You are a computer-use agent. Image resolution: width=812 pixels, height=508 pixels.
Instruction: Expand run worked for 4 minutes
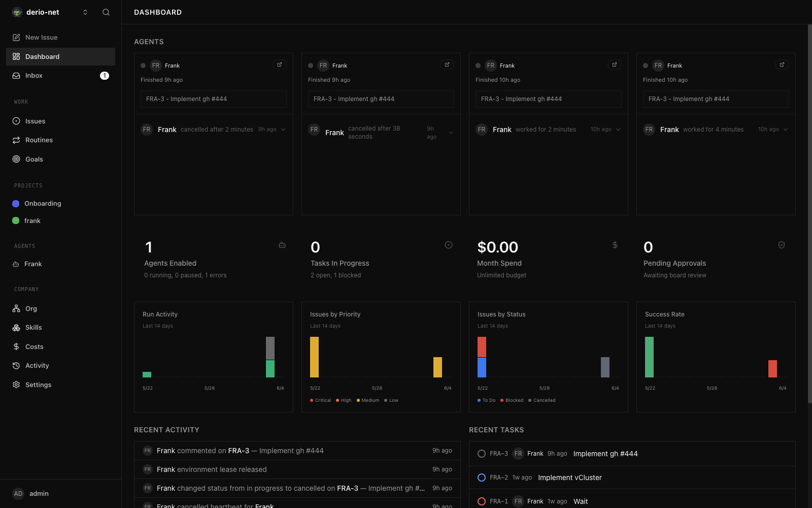coord(786,130)
